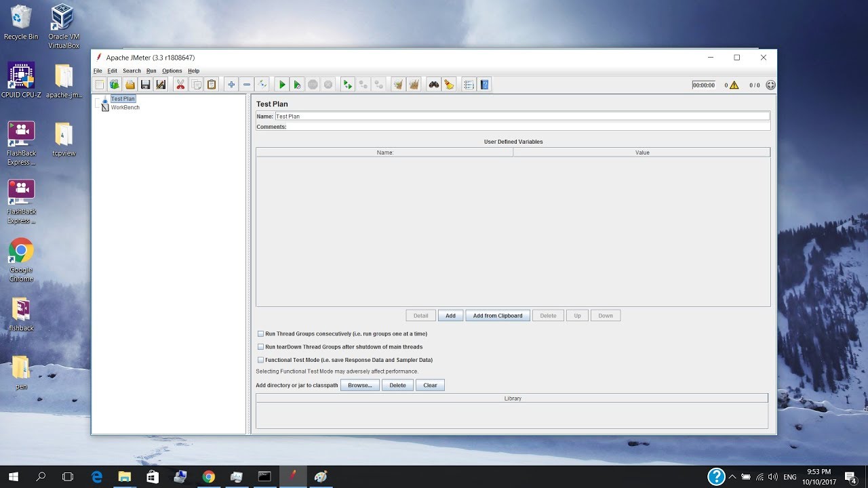Click the Shutdown test icon
Image resolution: width=868 pixels, height=488 pixels.
tap(328, 85)
